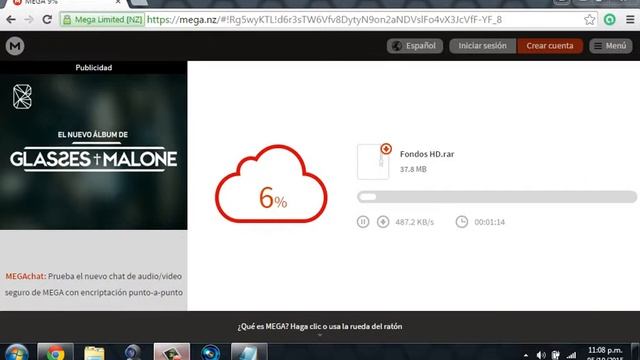Open the Menú dropdown

[611, 46]
